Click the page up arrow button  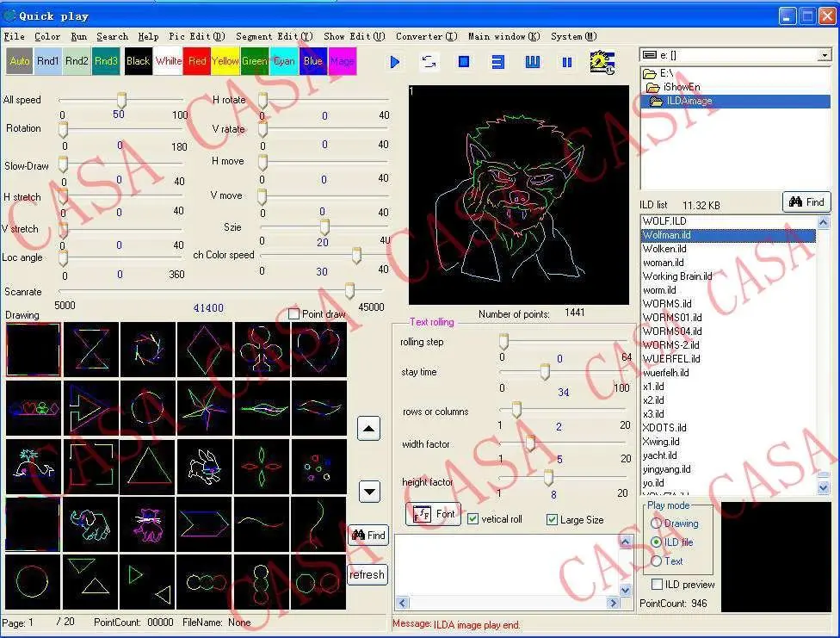pyautogui.click(x=368, y=429)
